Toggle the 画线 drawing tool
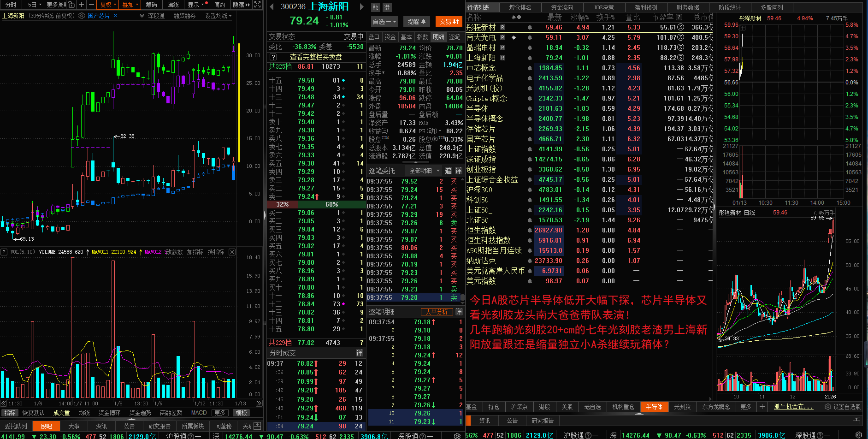 pyautogui.click(x=173, y=5)
